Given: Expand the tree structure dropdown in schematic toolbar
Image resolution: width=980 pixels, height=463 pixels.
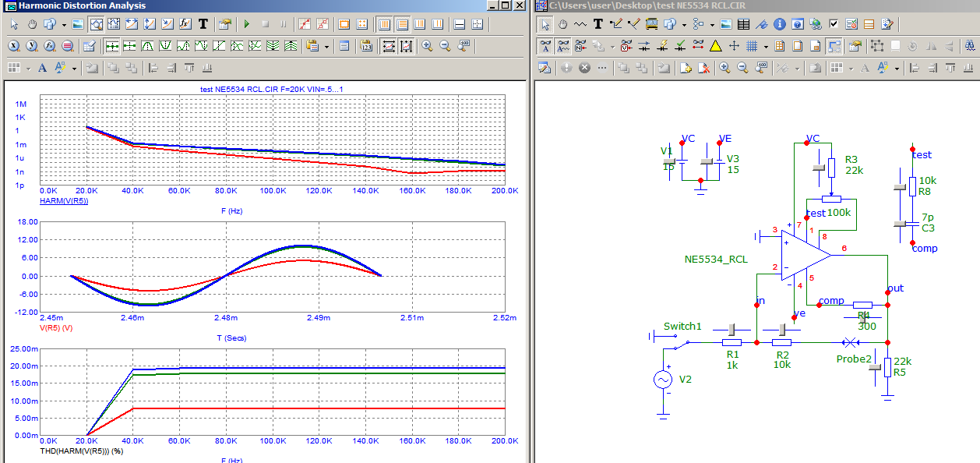Looking at the screenshot, I should click(712, 24).
